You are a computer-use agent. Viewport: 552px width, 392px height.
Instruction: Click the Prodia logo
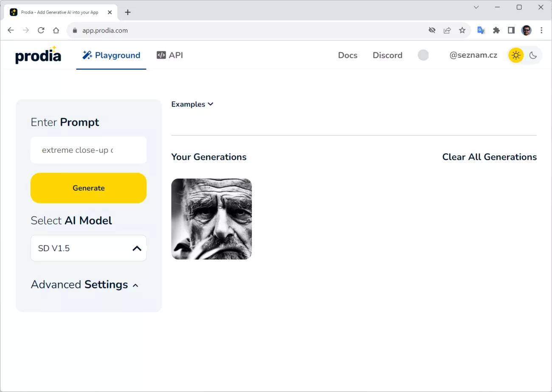point(38,55)
